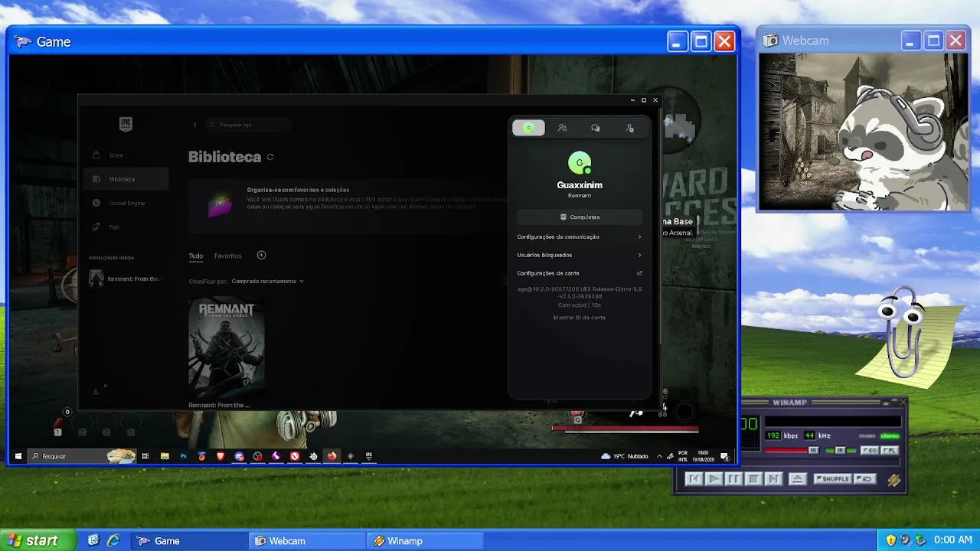Launch Remnant from quick launch sidebar
The image size is (980, 551).
click(125, 279)
